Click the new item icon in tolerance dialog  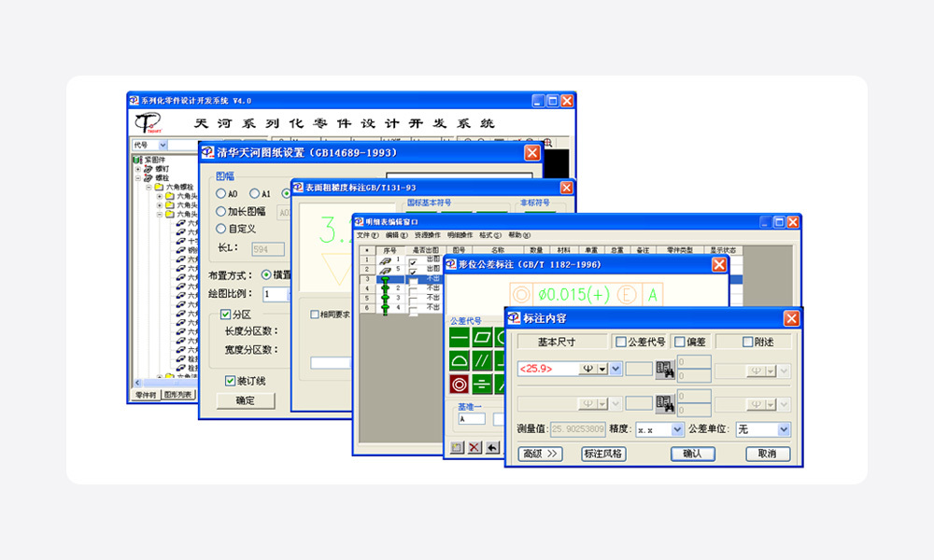457,447
